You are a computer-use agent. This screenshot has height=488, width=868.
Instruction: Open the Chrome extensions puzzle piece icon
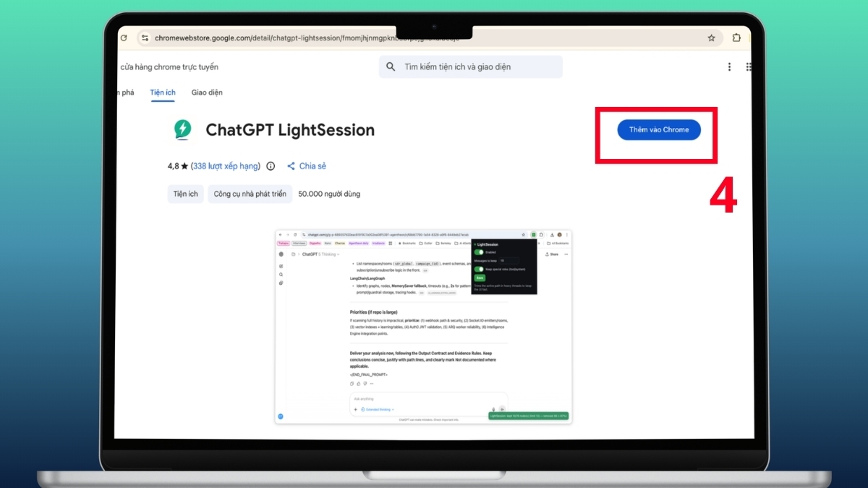pyautogui.click(x=736, y=37)
